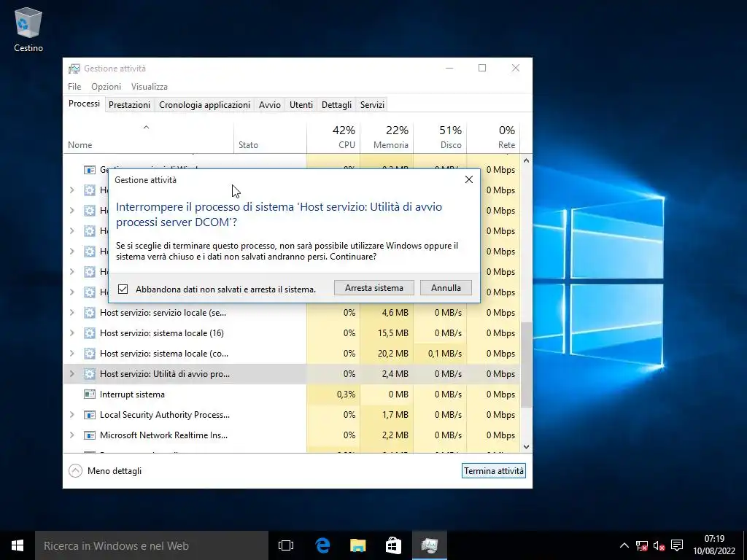
Task: Sort processes by Disco column
Action: click(x=440, y=137)
